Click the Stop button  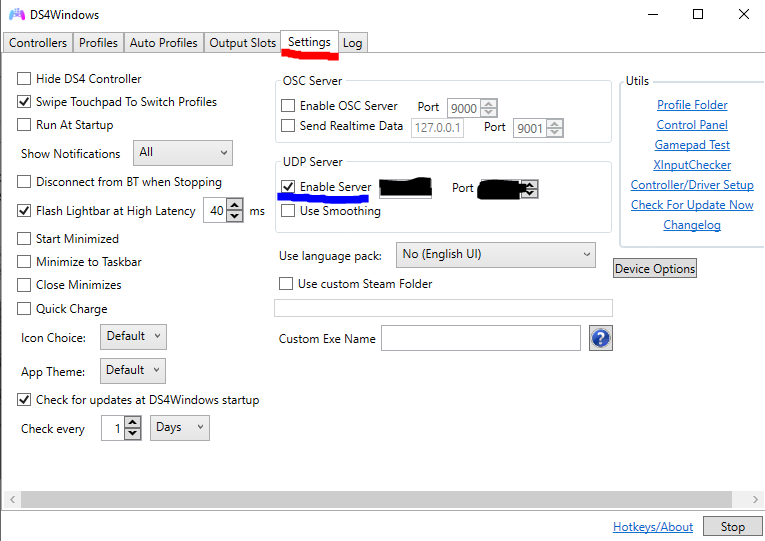pos(732,526)
